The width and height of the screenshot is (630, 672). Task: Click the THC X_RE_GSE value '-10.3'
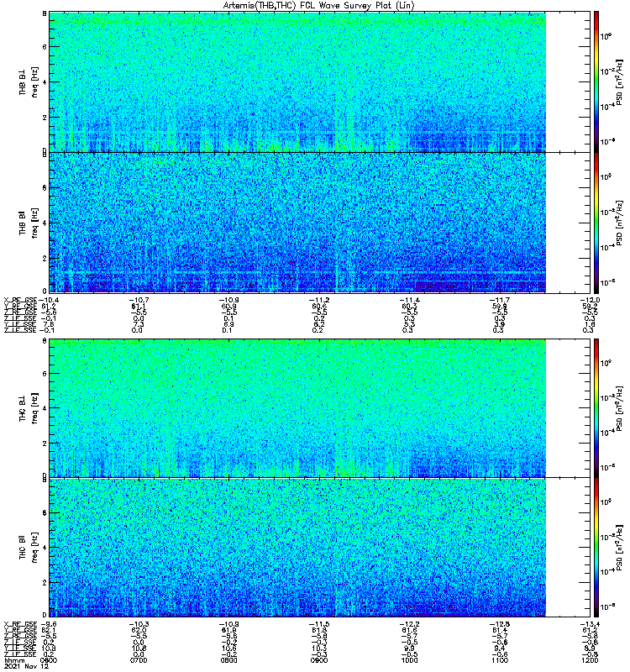139,624
